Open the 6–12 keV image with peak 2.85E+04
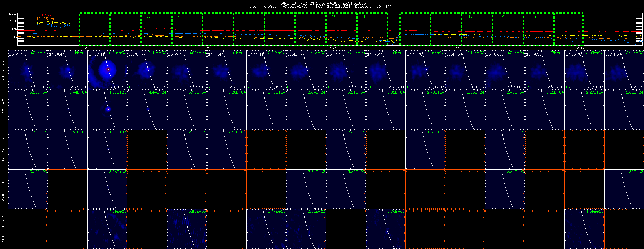 point(386,110)
